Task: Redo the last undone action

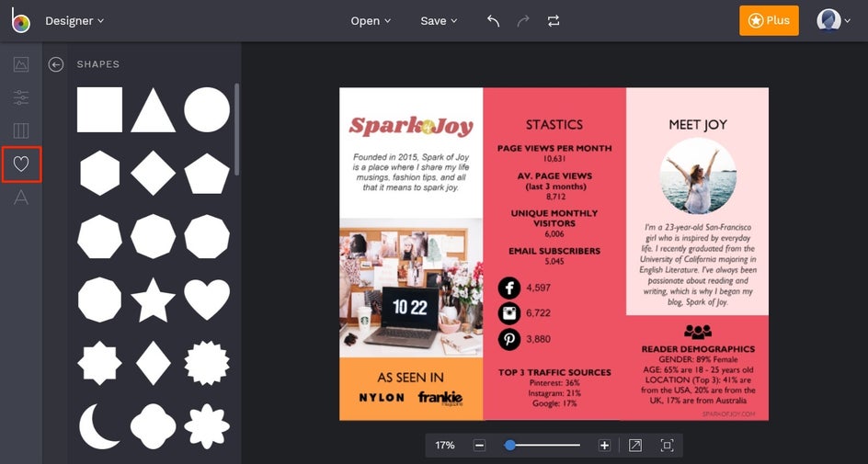Action: pos(522,21)
